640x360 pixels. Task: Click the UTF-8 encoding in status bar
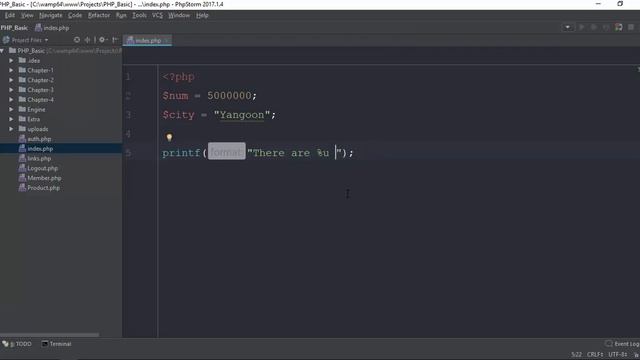pyautogui.click(x=618, y=354)
